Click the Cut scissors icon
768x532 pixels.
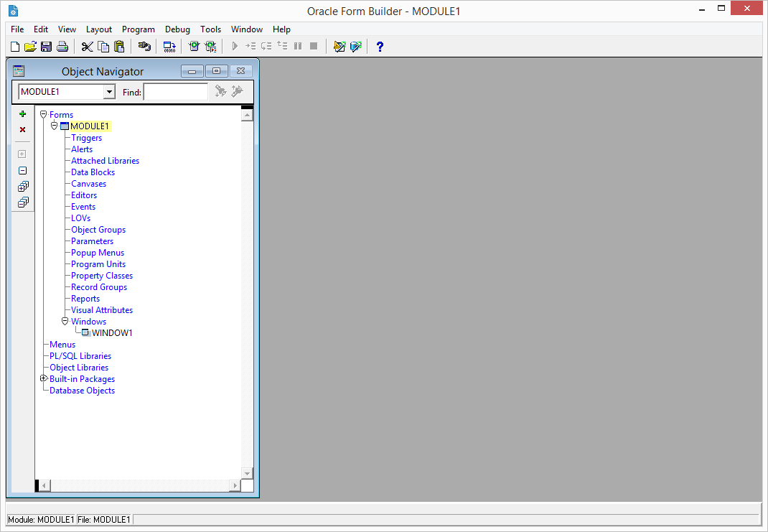pos(87,47)
